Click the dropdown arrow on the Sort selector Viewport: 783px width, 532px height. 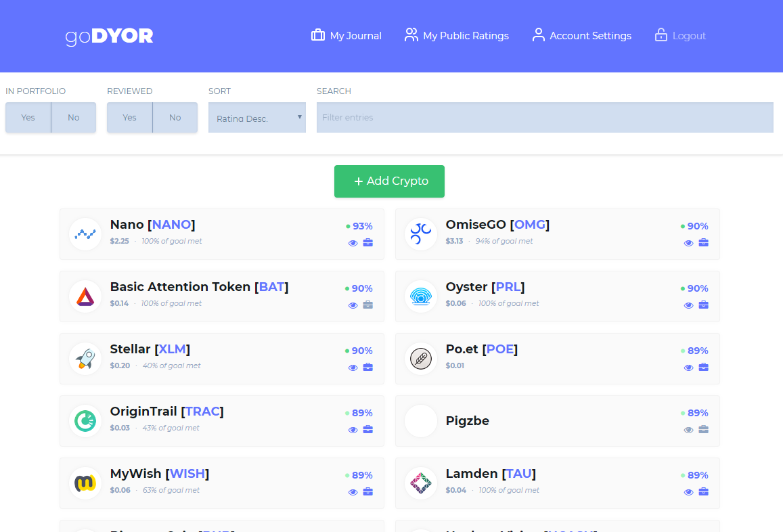pyautogui.click(x=298, y=117)
